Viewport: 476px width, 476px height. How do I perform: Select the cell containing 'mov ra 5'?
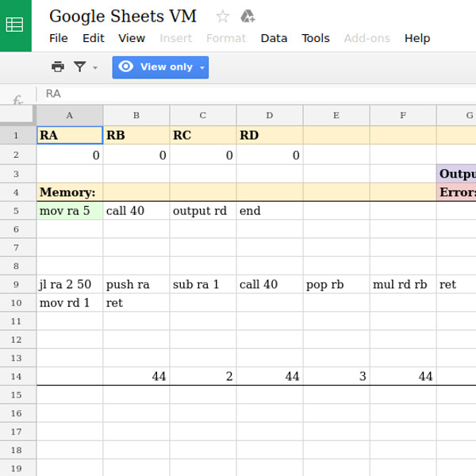70,211
